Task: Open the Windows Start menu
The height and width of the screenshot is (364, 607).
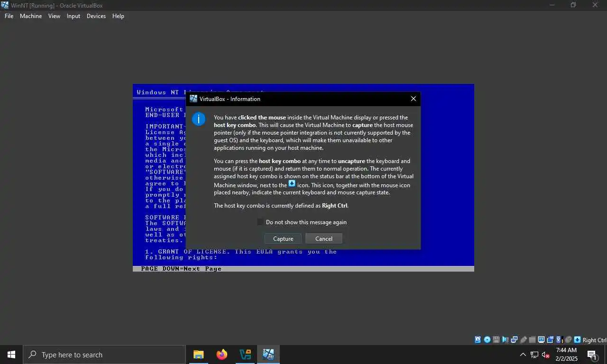Action: tap(11, 355)
